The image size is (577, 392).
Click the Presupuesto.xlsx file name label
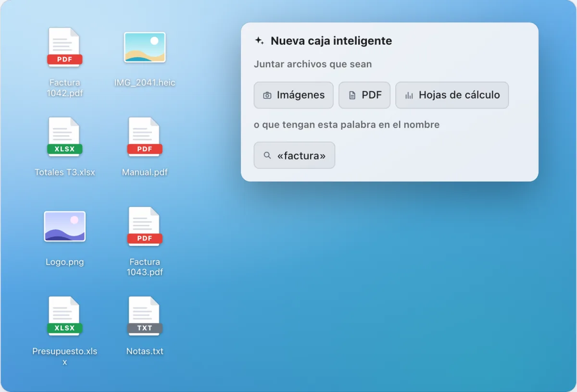pyautogui.click(x=65, y=356)
